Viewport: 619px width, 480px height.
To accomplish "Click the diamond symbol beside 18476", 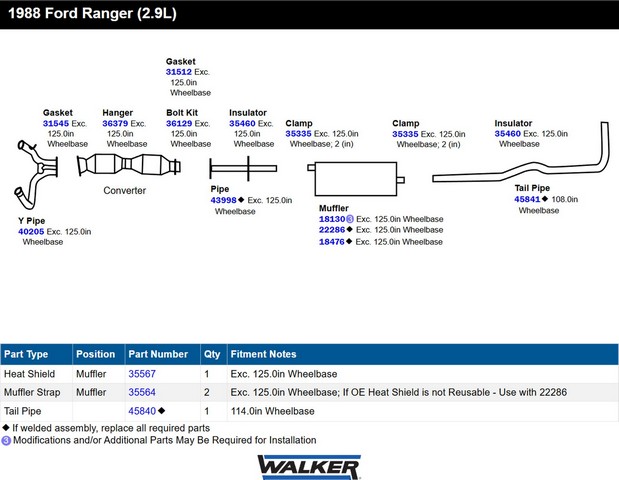I will (x=349, y=241).
